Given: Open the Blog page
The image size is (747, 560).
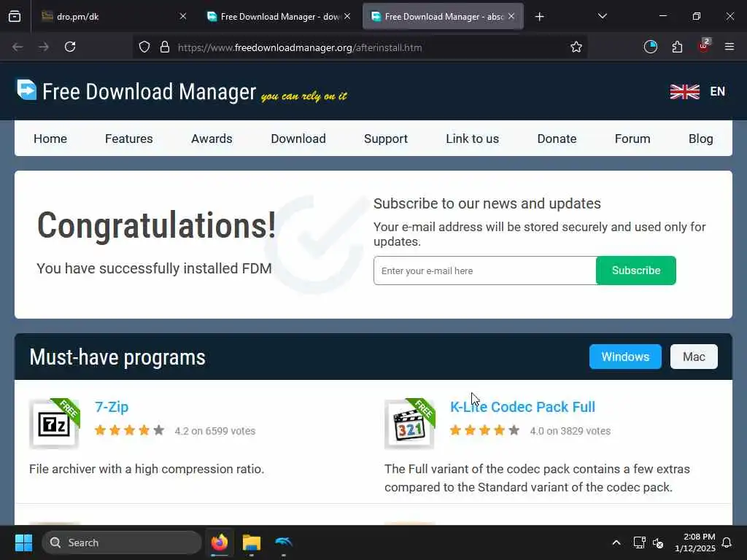Looking at the screenshot, I should pos(701,139).
